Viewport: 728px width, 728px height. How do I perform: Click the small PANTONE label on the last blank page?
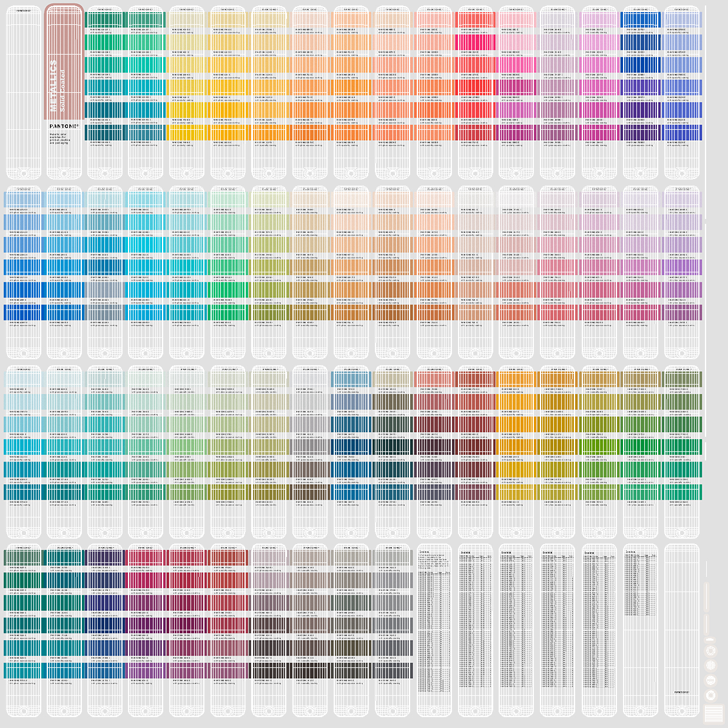point(681,692)
